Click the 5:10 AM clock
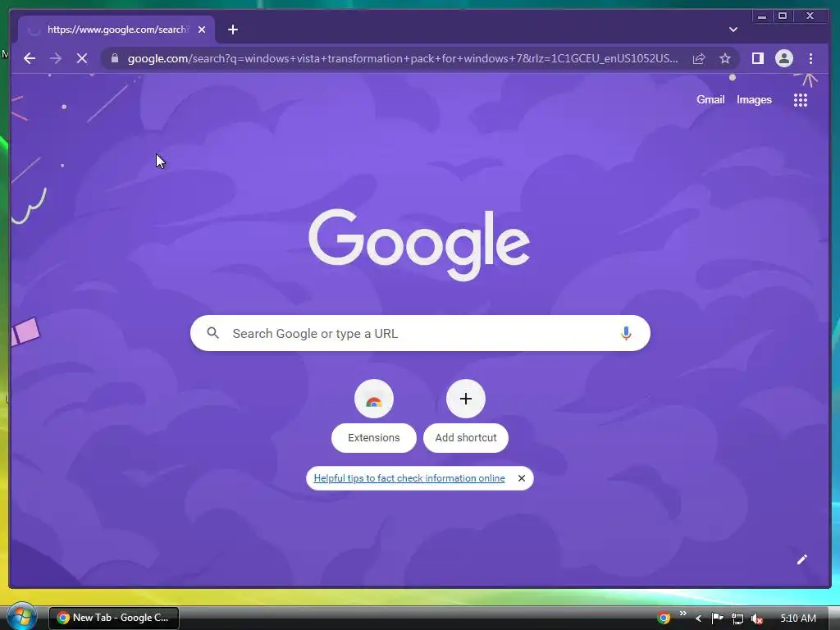The height and width of the screenshot is (630, 840). click(798, 619)
